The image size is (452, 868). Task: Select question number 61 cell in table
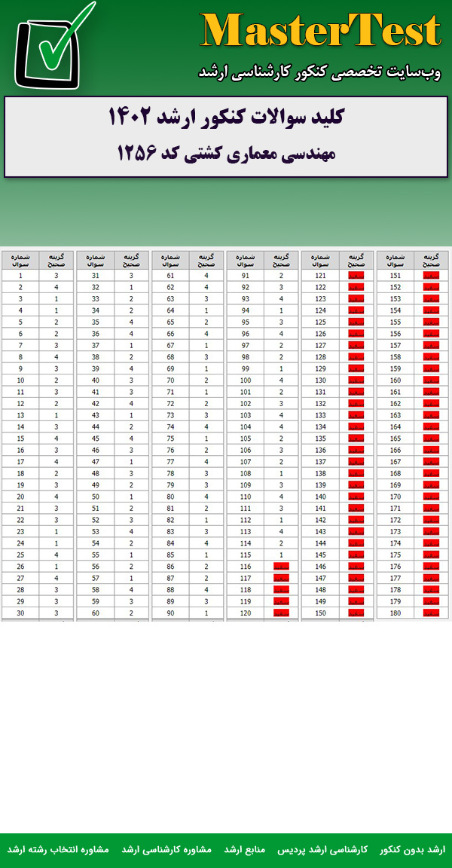pyautogui.click(x=170, y=276)
